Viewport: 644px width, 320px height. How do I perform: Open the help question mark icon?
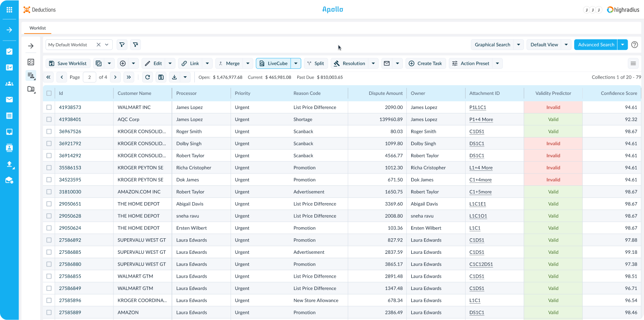pyautogui.click(x=635, y=45)
